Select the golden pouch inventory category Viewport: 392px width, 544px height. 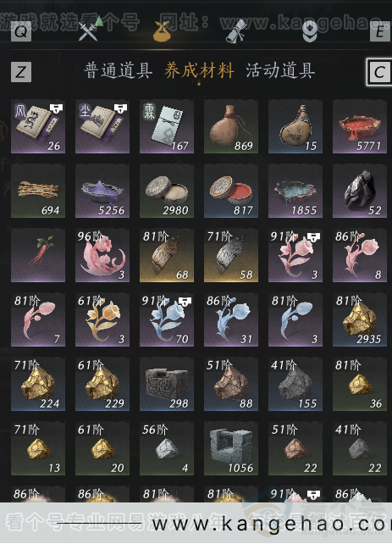162,31
